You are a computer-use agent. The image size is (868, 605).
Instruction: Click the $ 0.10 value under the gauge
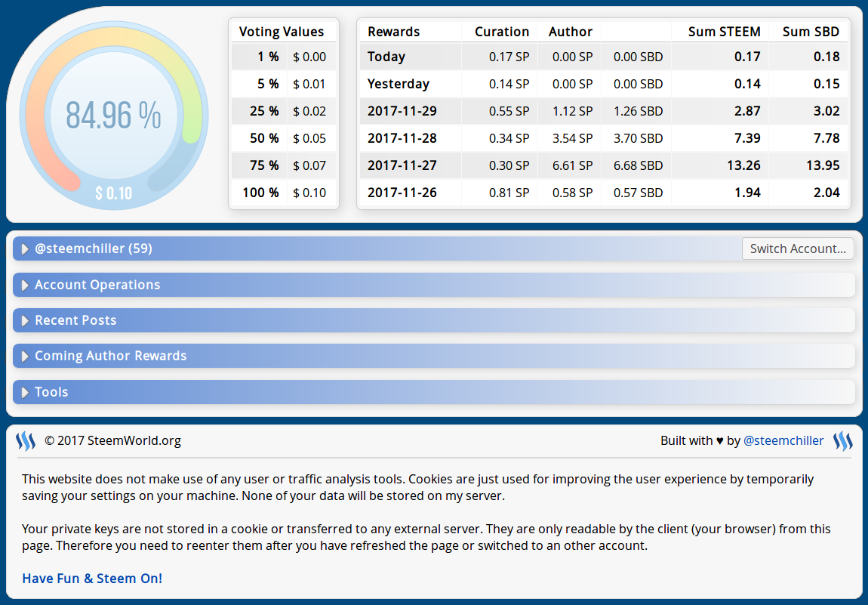coord(113,193)
